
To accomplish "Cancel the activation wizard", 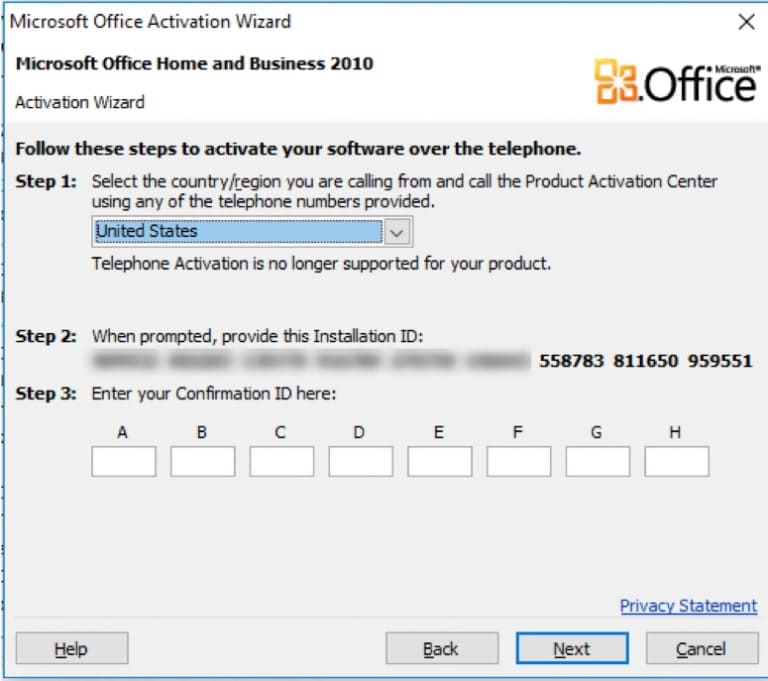I will [701, 649].
